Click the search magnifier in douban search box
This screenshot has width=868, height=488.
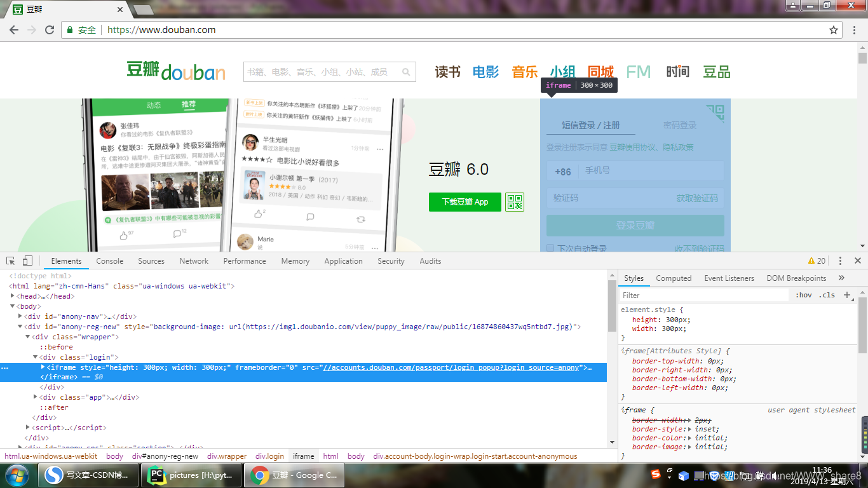point(407,72)
